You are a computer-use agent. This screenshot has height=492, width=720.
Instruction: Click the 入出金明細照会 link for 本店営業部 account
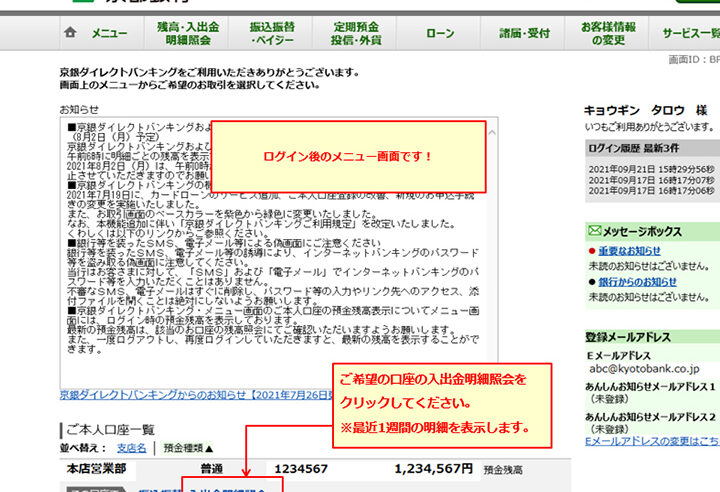pos(229,489)
